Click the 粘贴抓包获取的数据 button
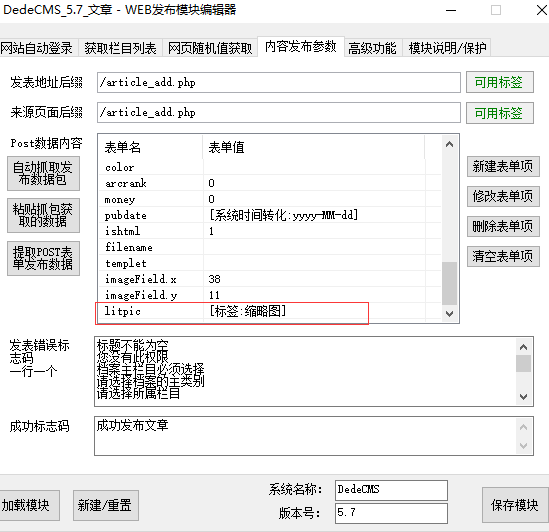This screenshot has width=549, height=532. click(43, 215)
